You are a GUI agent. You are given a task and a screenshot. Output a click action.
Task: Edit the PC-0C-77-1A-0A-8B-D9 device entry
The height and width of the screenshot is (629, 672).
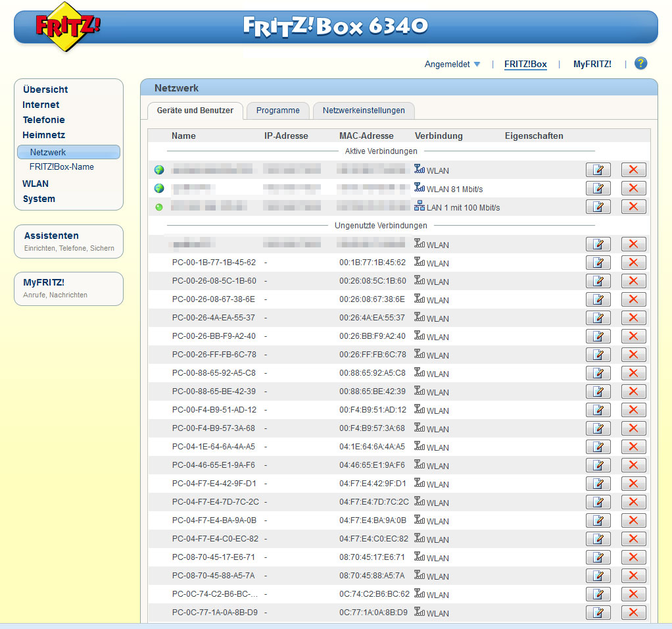598,613
